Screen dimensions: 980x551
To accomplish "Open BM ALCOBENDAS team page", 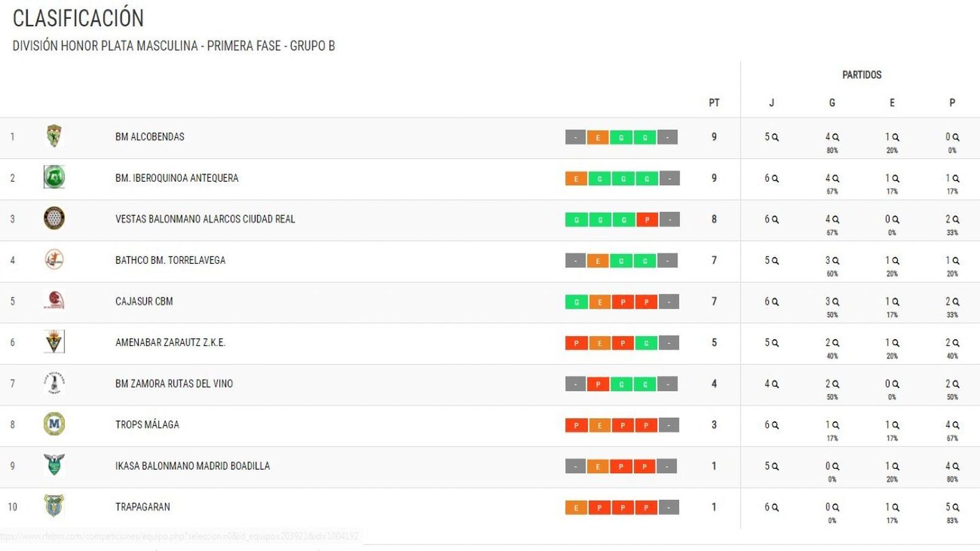I will (149, 137).
